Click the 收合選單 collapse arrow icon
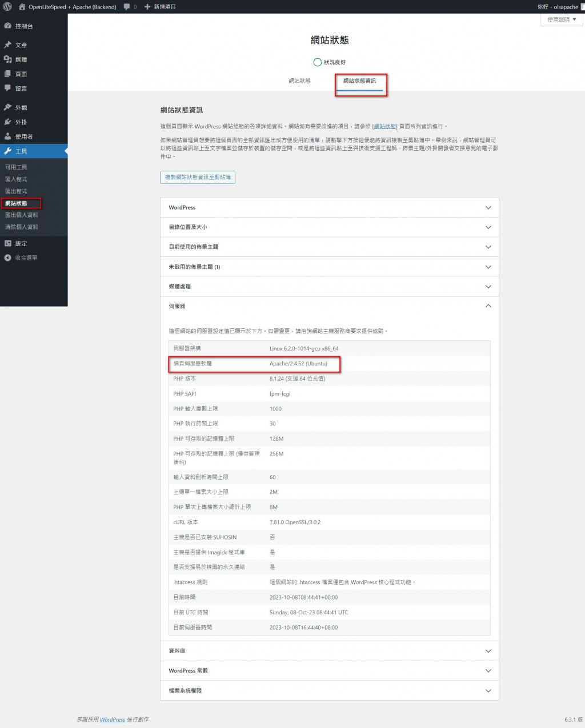This screenshot has width=585, height=728. pyautogui.click(x=7, y=258)
